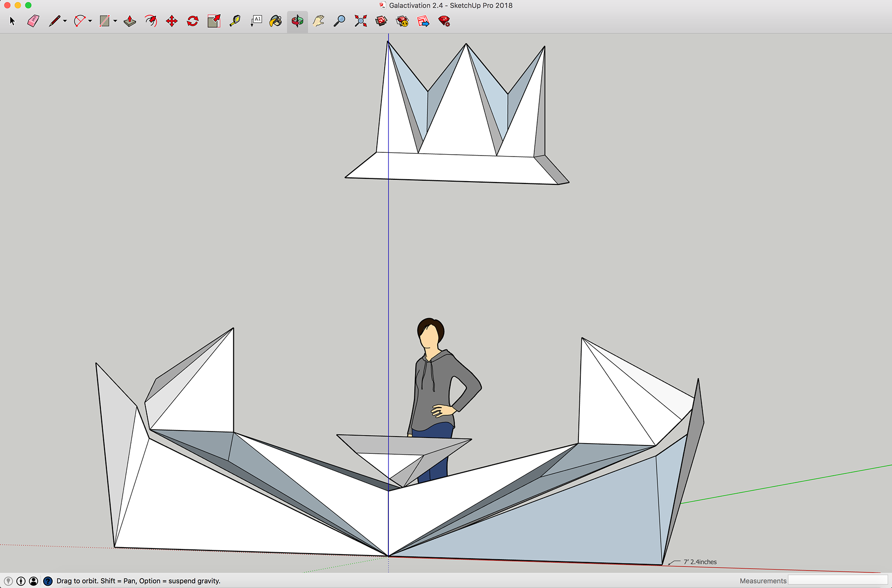Select the Offset tool
Viewport: 892px width, 588px height.
151,21
